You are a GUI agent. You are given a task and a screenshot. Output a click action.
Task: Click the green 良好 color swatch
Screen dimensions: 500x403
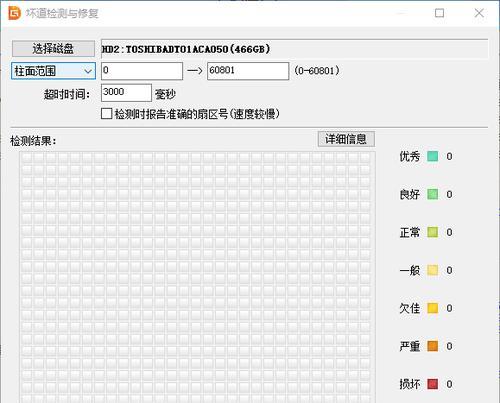tap(433, 194)
